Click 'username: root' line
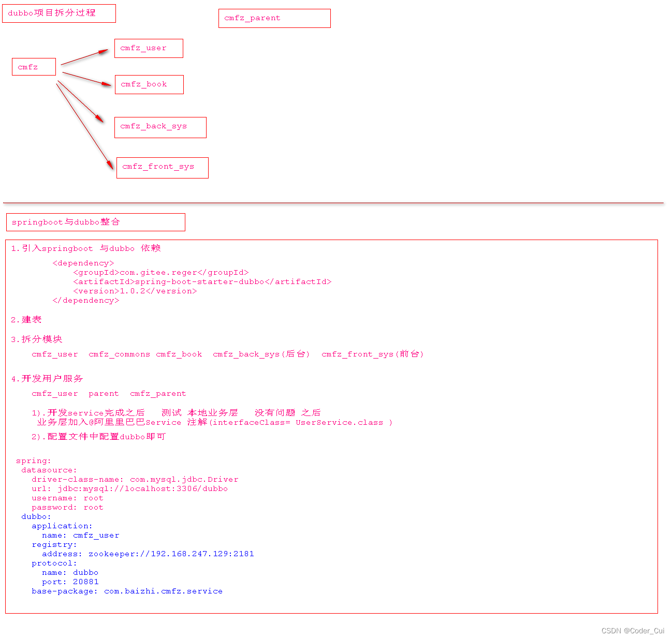This screenshot has width=672, height=639. point(68,498)
